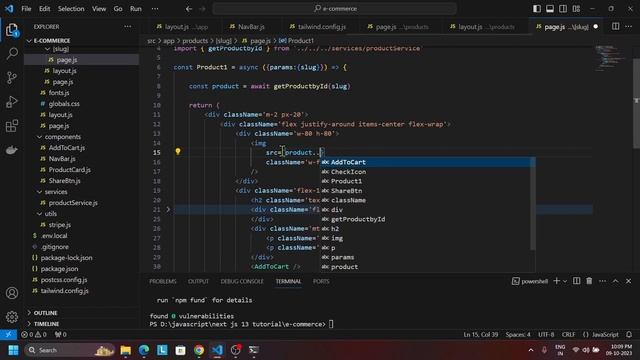Toggle the Primary Side Bar layout icon
The height and width of the screenshot is (360, 640).
[x=537, y=9]
